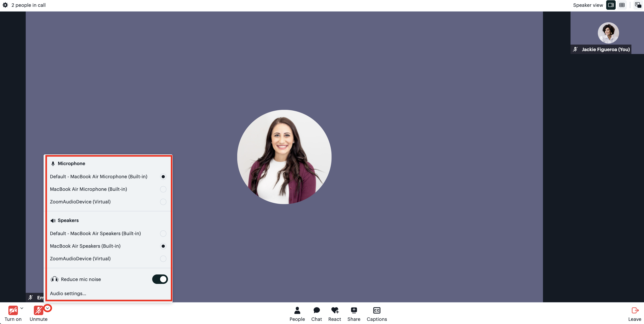Select MacBook Air Microphone (Built-in) option
644x324 pixels.
163,189
